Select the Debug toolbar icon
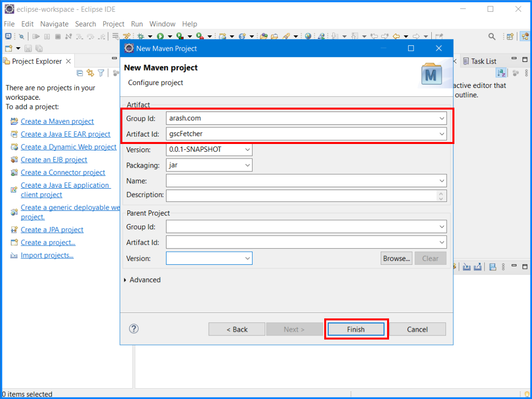This screenshot has width=532, height=399. point(140,36)
